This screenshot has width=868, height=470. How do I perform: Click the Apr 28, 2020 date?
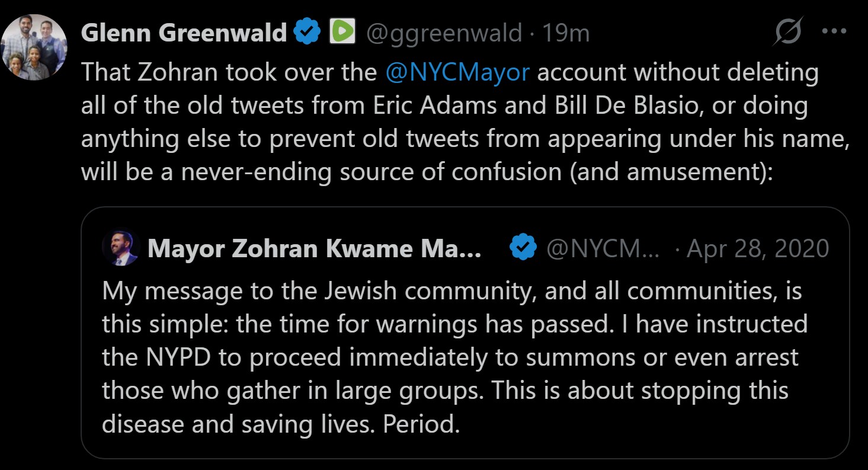coord(757,248)
